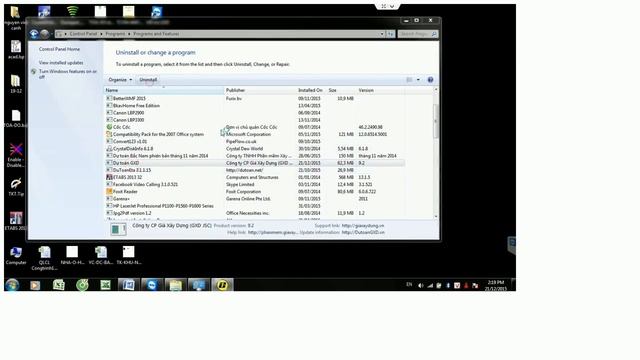Click the program list vertical scrollbar thumb
The height and width of the screenshot is (360, 640).
coord(436,121)
